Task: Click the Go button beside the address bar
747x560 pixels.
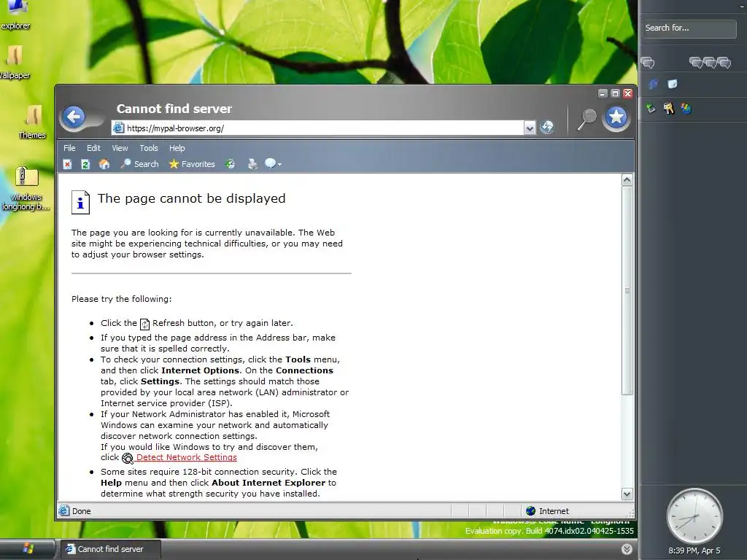Action: 547,127
